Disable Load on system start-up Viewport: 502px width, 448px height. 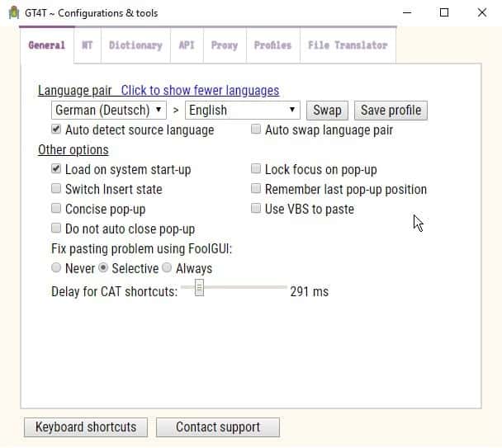[x=56, y=169]
